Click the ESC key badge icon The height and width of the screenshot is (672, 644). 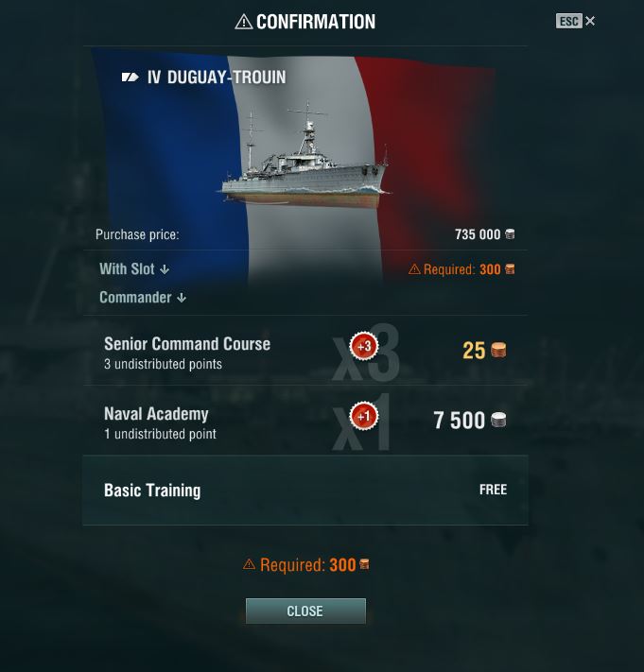(x=568, y=21)
